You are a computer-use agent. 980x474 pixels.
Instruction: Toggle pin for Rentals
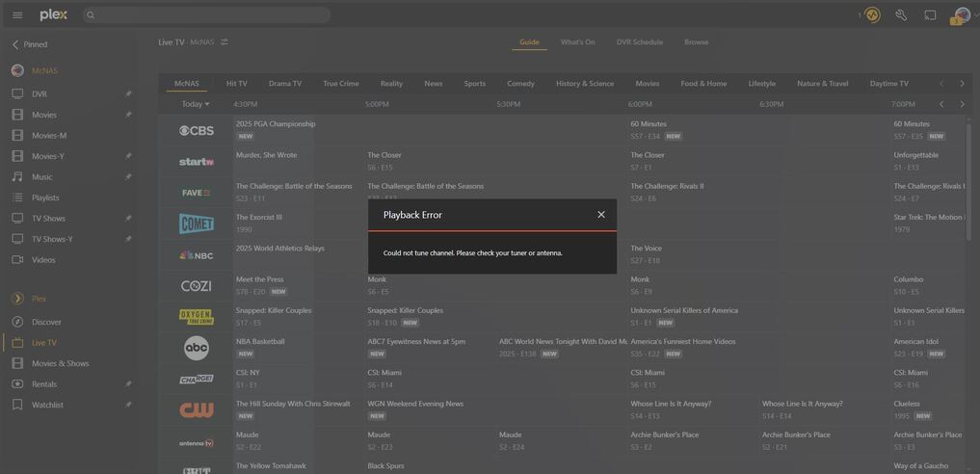[128, 384]
